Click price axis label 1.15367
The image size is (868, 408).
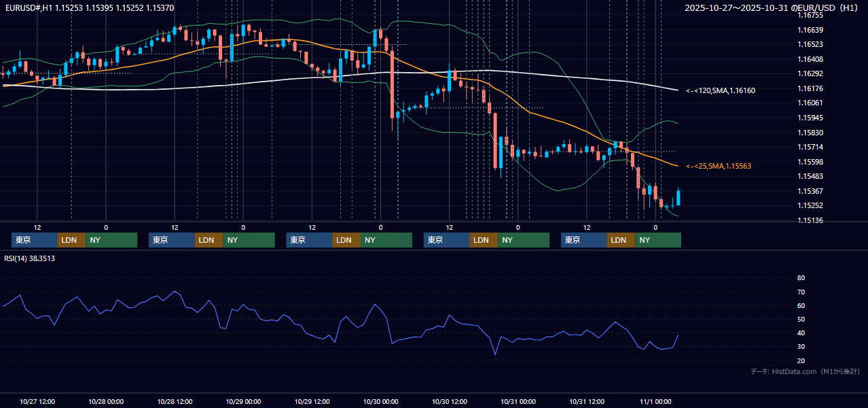(810, 191)
